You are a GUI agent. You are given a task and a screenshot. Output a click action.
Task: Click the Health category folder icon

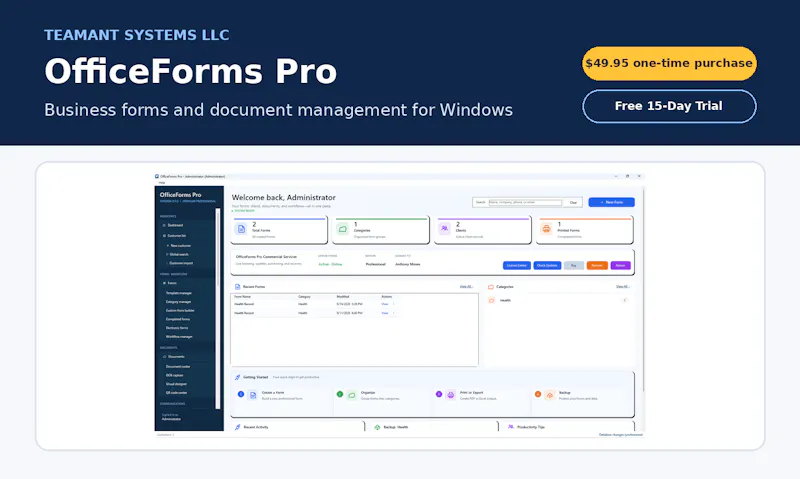491,300
